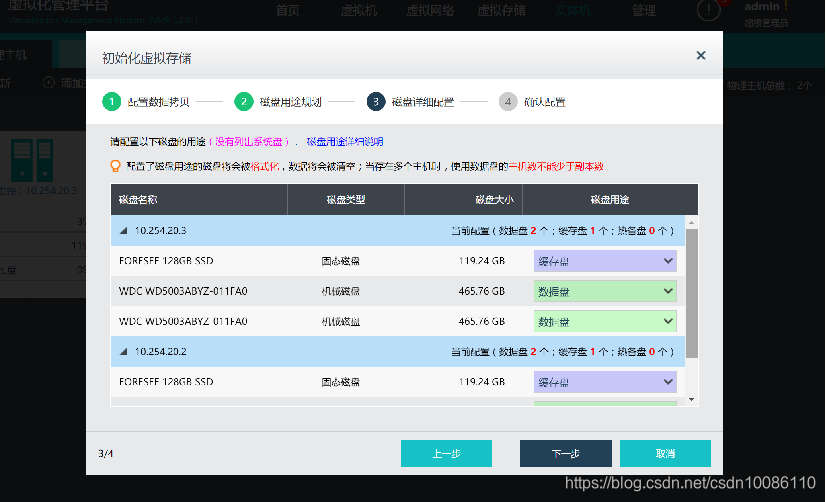Select FORESEE 128GB SSD under 10.254.20.2
Viewport: 826px width, 502px height.
coord(166,382)
